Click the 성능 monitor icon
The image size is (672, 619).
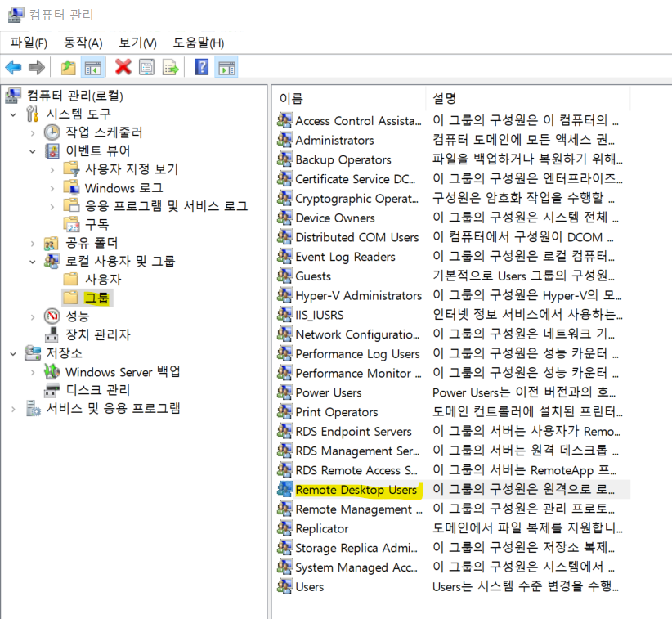point(52,316)
